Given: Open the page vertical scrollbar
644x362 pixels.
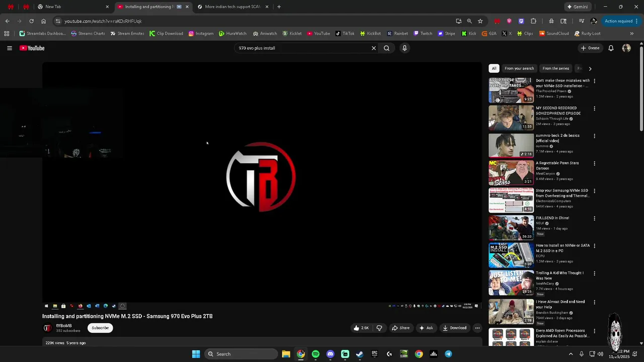Looking at the screenshot, I should 641,88.
